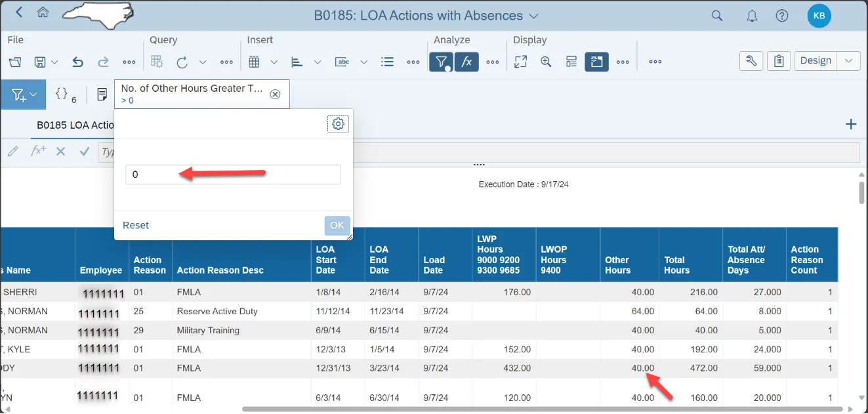
Task: Expand the document title dropdown chevron
Action: 533,16
